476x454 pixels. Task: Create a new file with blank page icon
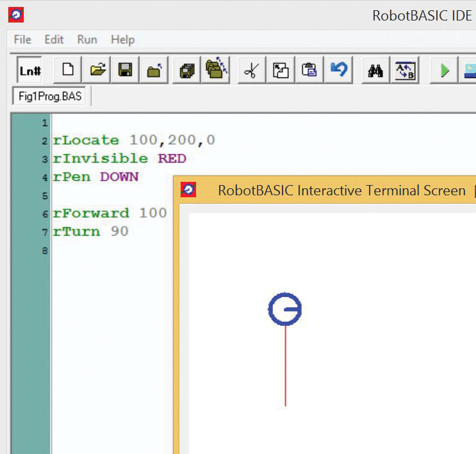(x=68, y=70)
